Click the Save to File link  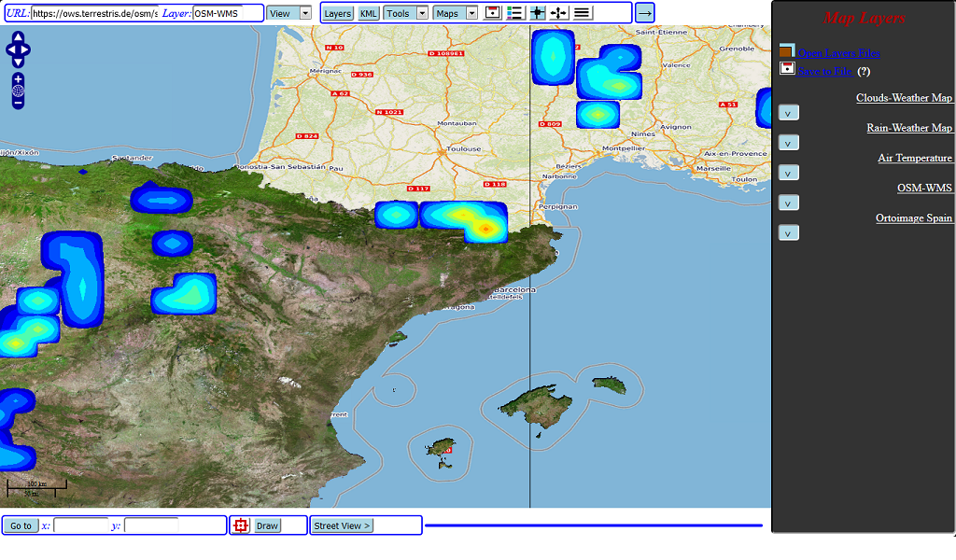(x=825, y=71)
